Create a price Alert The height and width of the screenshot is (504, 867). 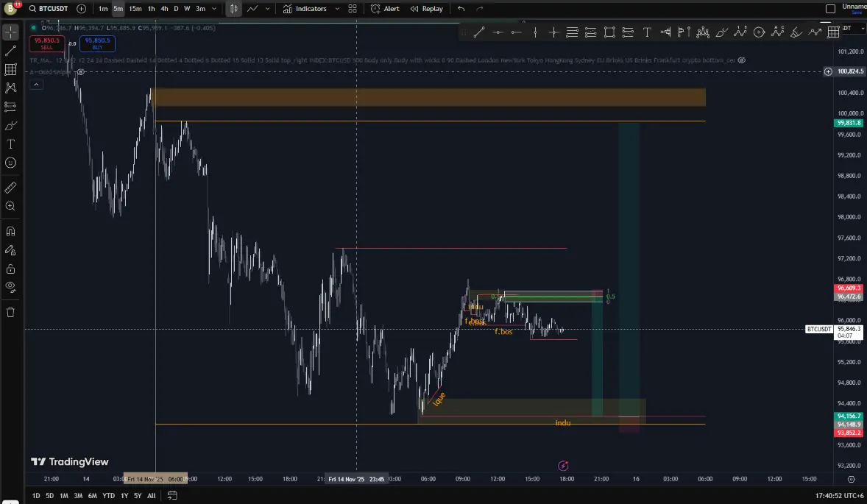pos(385,8)
